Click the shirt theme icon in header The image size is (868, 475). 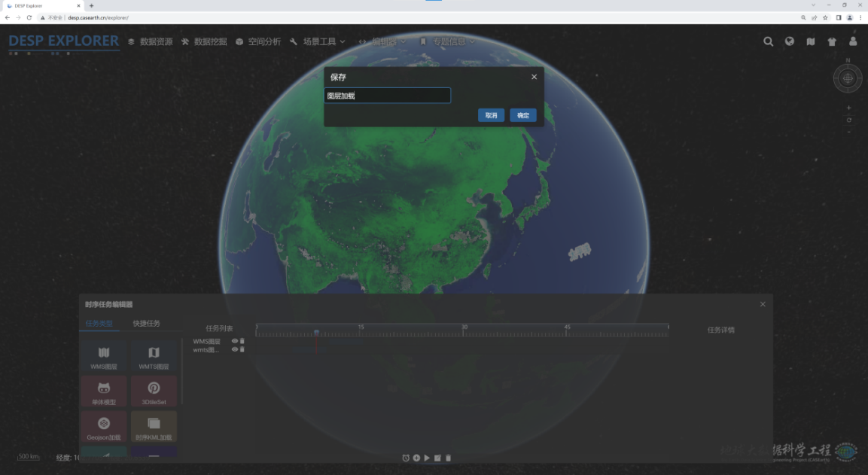[831, 42]
